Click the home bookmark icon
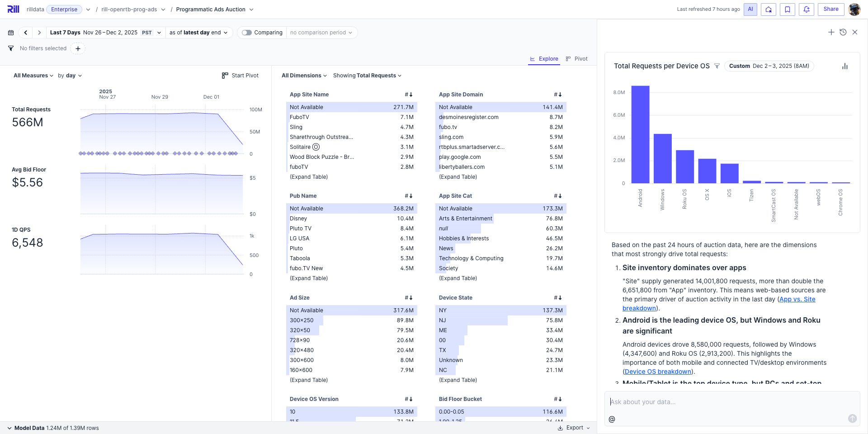Viewport: 868px width, 434px height. [769, 10]
